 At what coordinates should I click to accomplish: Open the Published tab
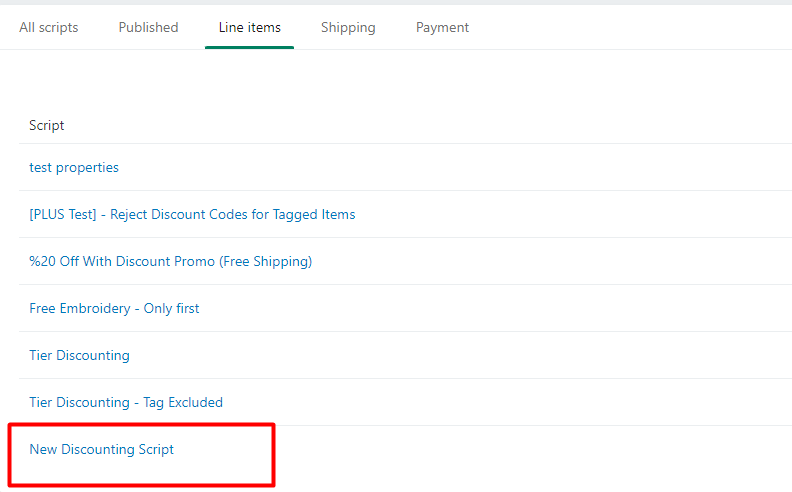[x=148, y=27]
